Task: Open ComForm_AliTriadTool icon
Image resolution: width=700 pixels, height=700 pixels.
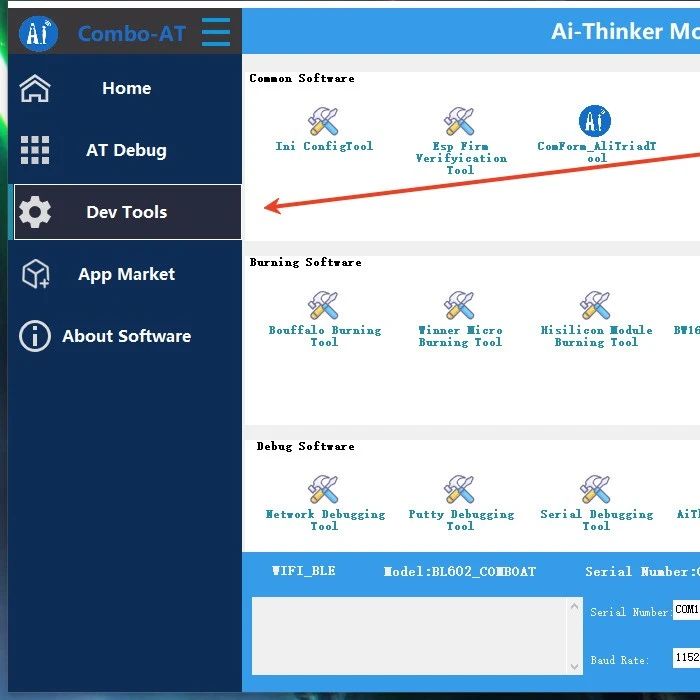Action: [595, 121]
